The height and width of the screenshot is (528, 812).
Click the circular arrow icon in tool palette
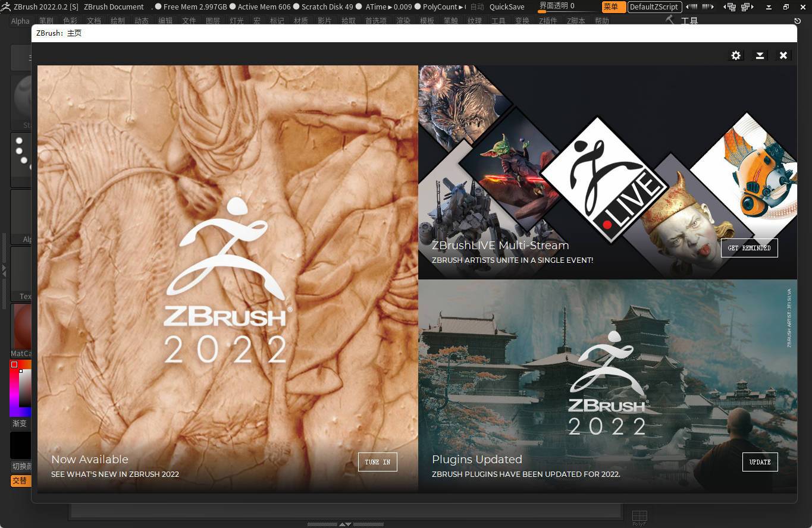pyautogui.click(x=797, y=21)
